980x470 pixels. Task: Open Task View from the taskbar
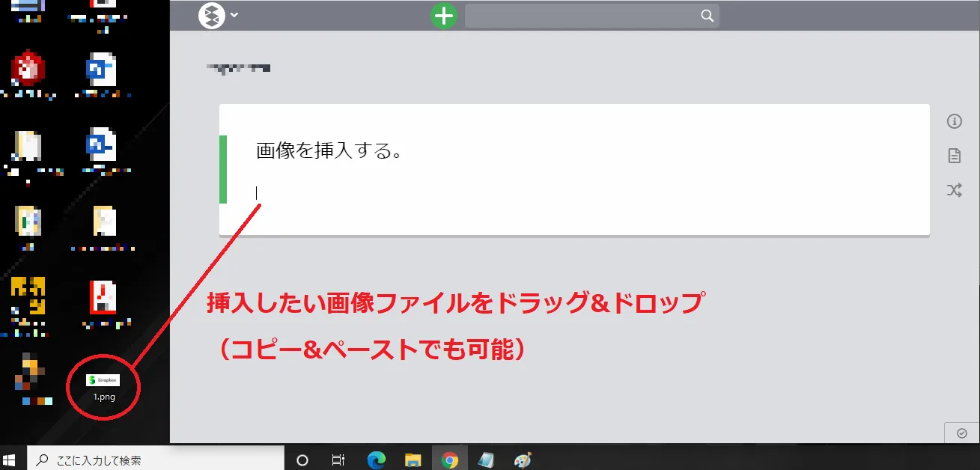coord(338,460)
